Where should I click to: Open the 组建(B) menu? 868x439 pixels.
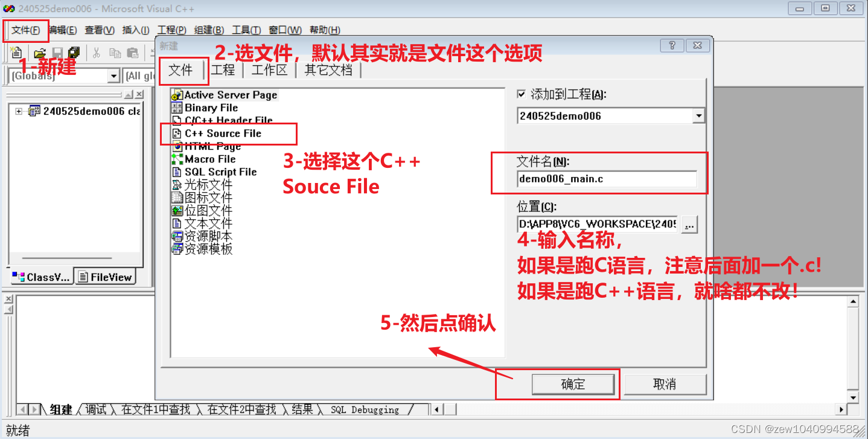(209, 30)
